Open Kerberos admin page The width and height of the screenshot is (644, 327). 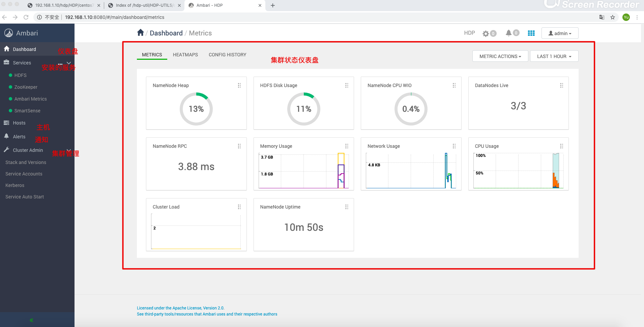click(15, 185)
